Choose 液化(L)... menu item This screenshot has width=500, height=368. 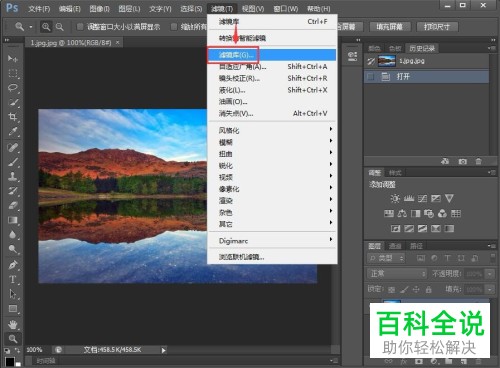[272, 90]
